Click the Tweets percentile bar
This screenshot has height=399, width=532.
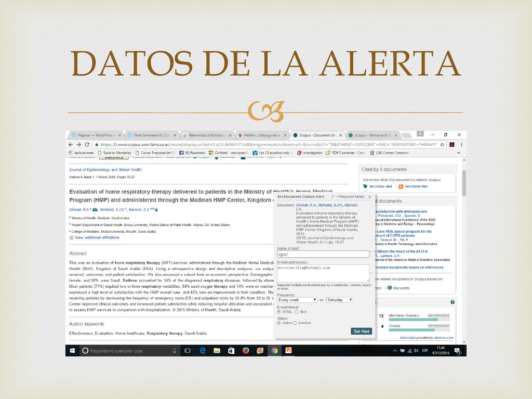click(x=419, y=330)
